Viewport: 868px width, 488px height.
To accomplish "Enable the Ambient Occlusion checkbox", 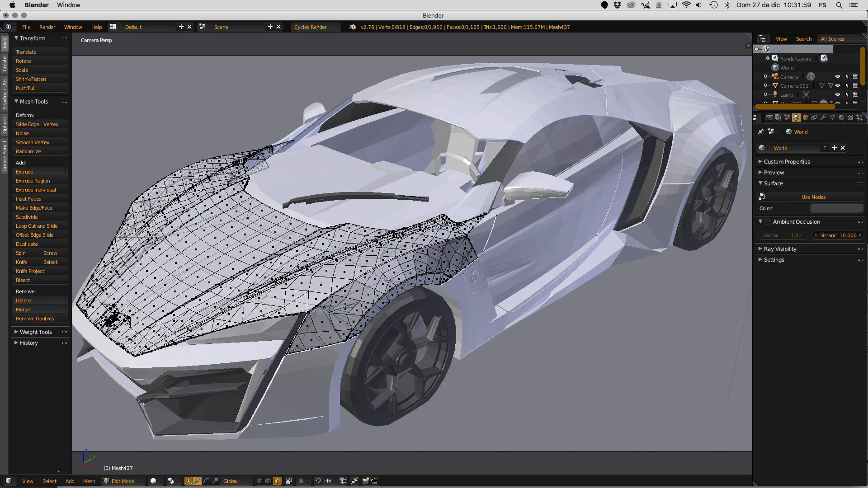I will pos(768,222).
